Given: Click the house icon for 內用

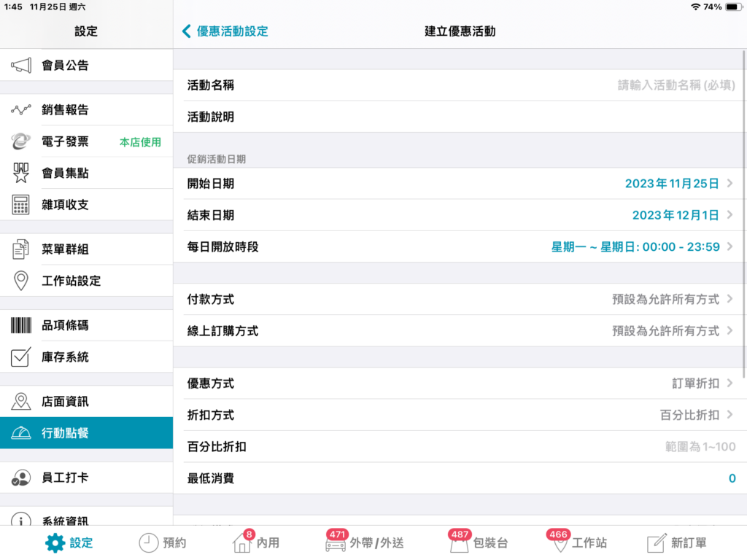Looking at the screenshot, I should tap(242, 543).
